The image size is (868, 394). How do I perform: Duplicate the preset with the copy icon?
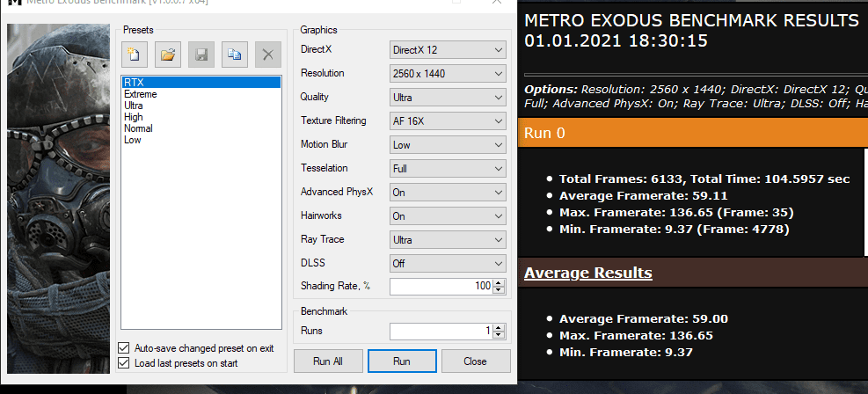(x=235, y=55)
